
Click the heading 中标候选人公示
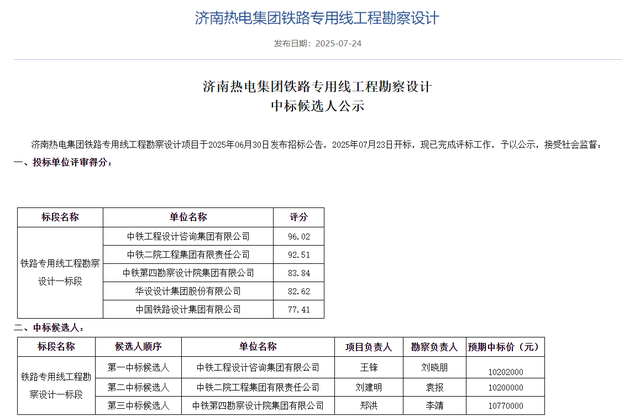click(317, 106)
